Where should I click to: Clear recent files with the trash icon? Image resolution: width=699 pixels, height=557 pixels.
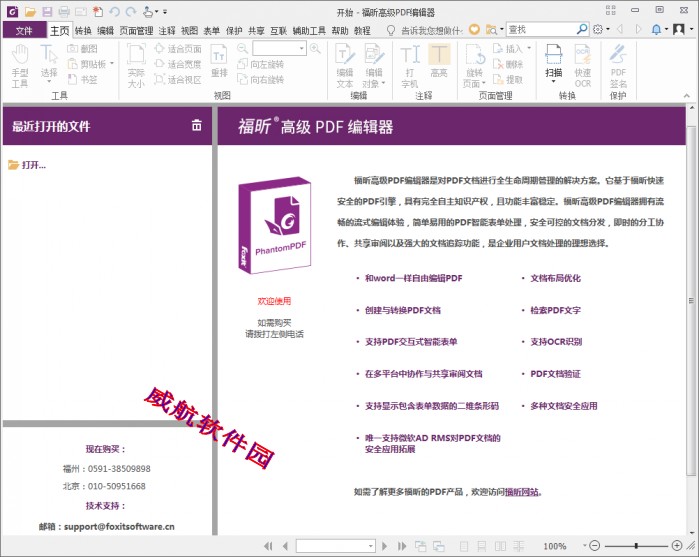[196, 126]
